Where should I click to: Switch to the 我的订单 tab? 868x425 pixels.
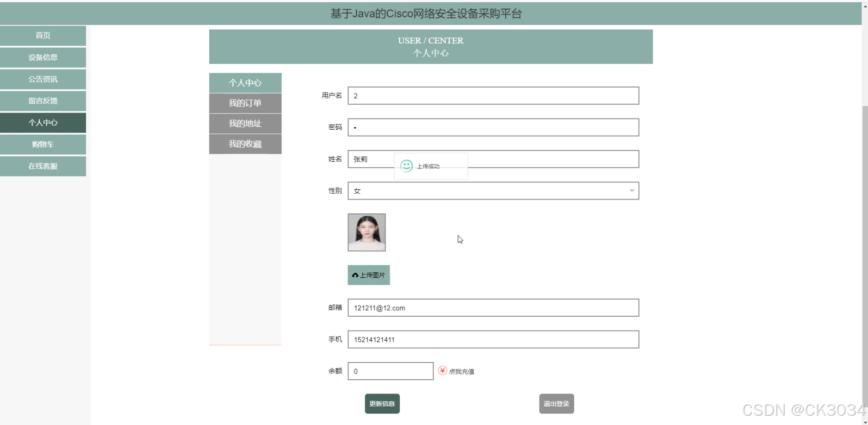[x=245, y=103]
